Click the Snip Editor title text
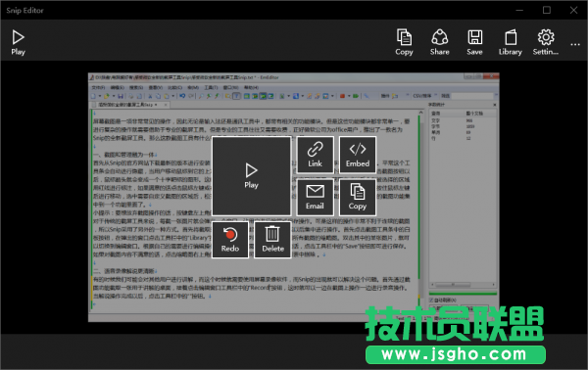The height and width of the screenshot is (370, 588). (x=24, y=11)
